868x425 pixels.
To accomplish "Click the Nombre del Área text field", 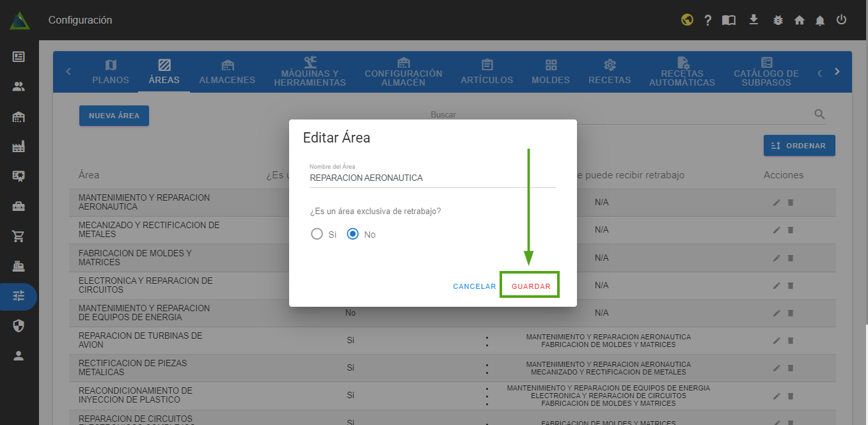I will coord(432,178).
